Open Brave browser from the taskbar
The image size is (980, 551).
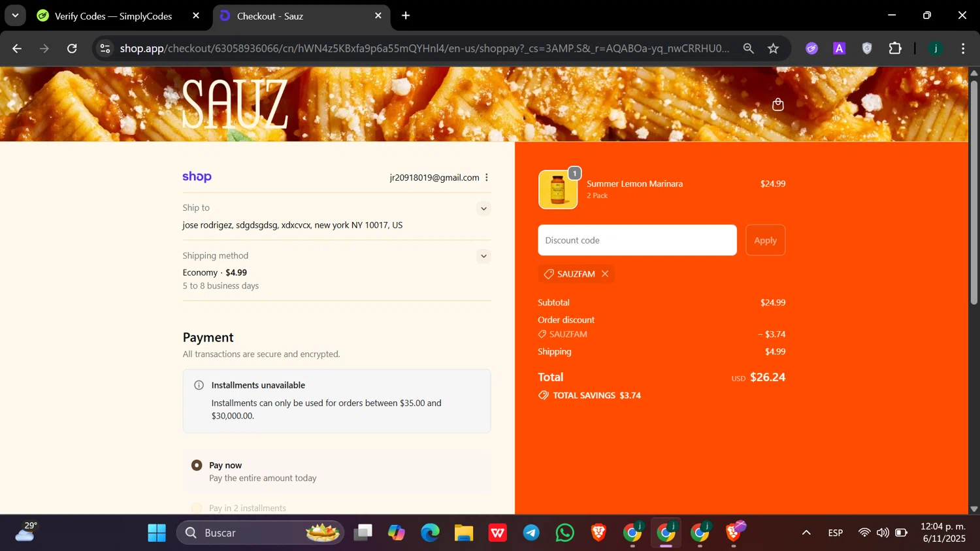click(x=598, y=533)
